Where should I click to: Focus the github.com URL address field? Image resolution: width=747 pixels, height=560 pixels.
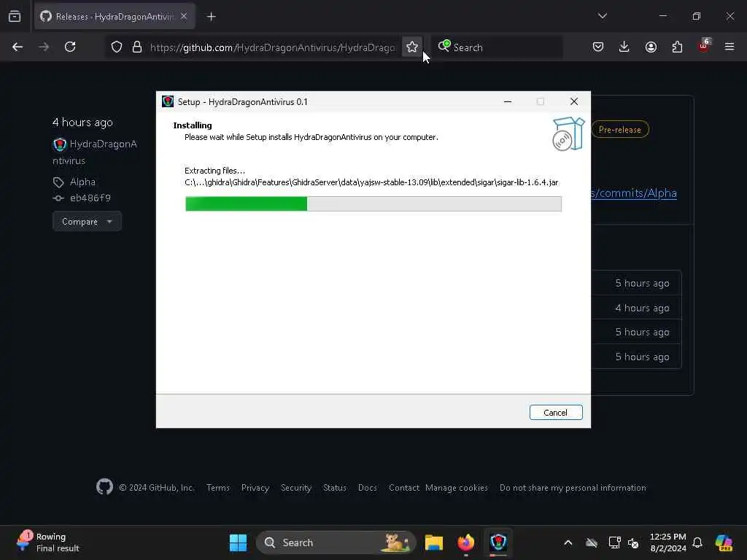point(273,47)
